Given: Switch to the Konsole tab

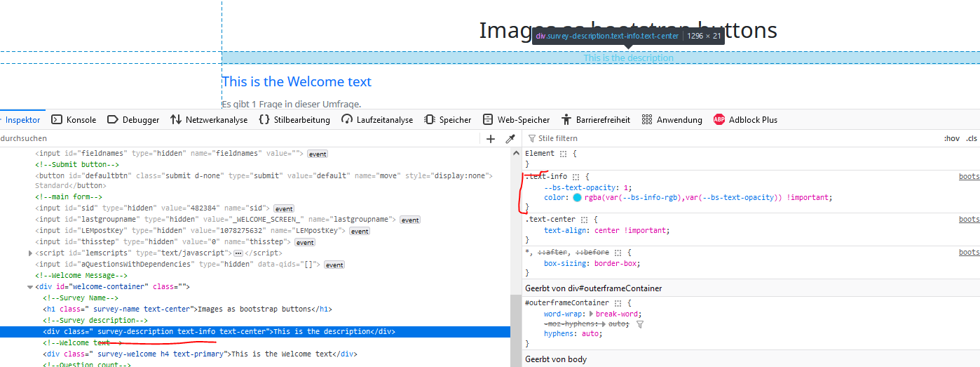Looking at the screenshot, I should (74, 120).
